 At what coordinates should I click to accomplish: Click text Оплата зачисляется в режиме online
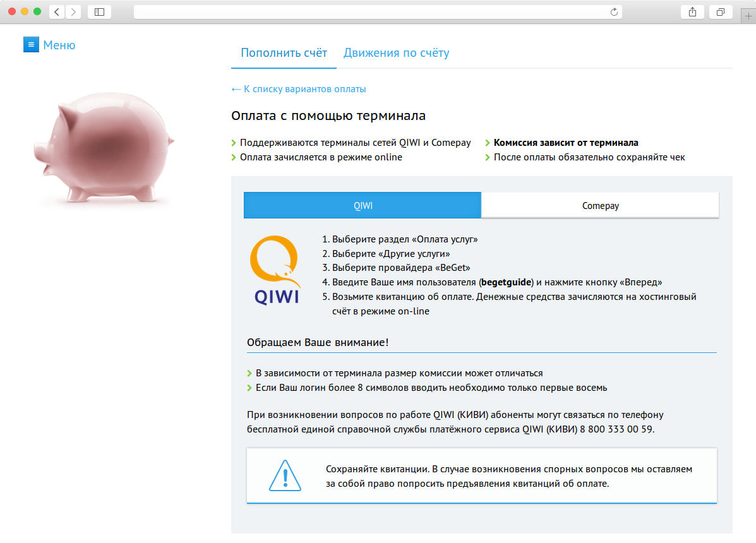tap(321, 157)
